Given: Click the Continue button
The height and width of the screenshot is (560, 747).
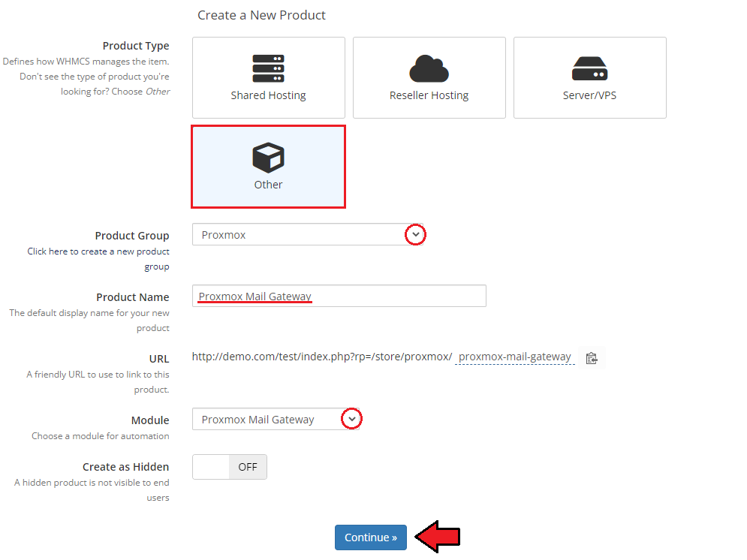Looking at the screenshot, I should [x=371, y=537].
